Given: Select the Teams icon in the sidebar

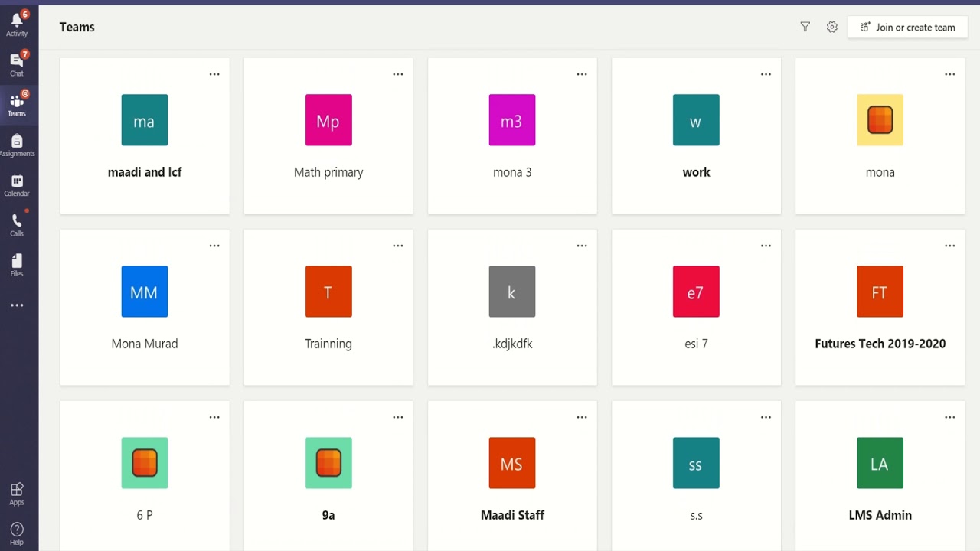Looking at the screenshot, I should coord(17,103).
